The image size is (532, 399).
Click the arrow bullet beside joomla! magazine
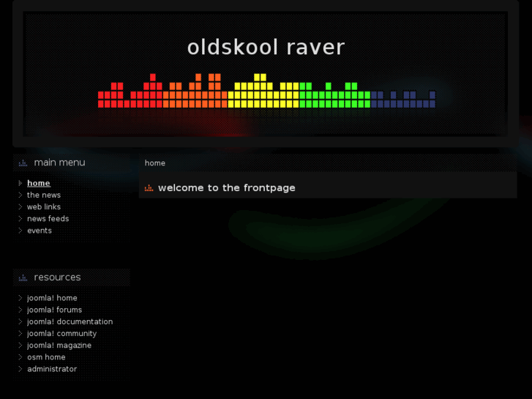[20, 346]
